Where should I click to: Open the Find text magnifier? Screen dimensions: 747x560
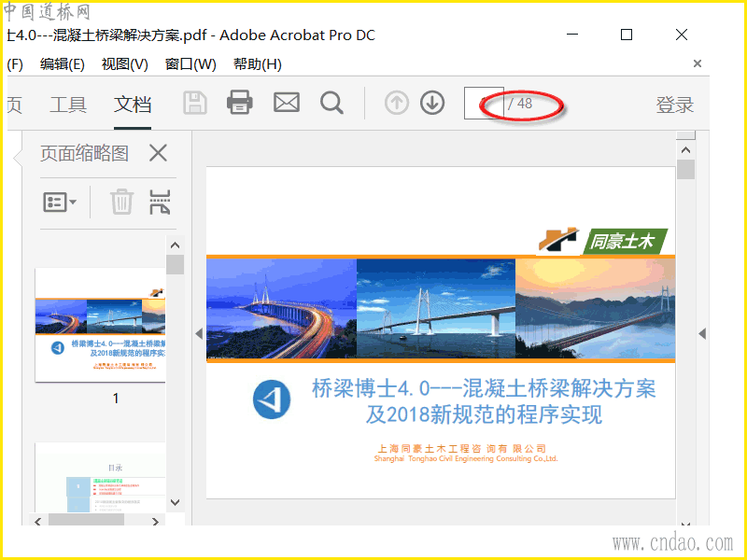coord(331,103)
